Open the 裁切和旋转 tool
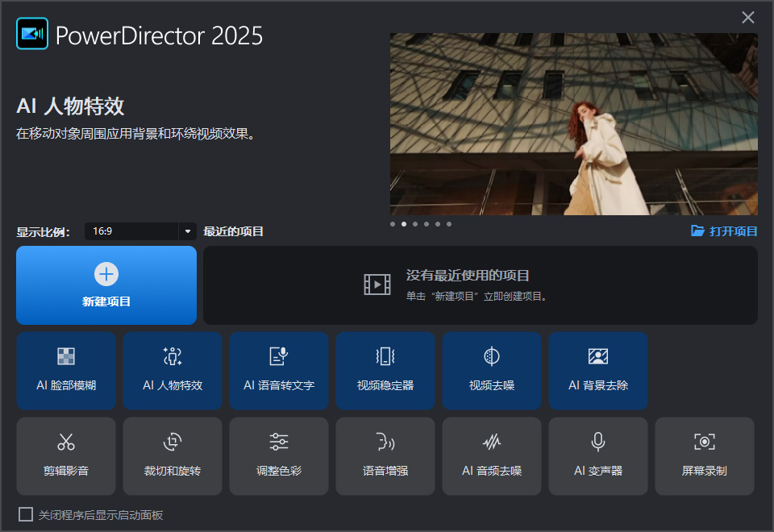 pyautogui.click(x=173, y=456)
